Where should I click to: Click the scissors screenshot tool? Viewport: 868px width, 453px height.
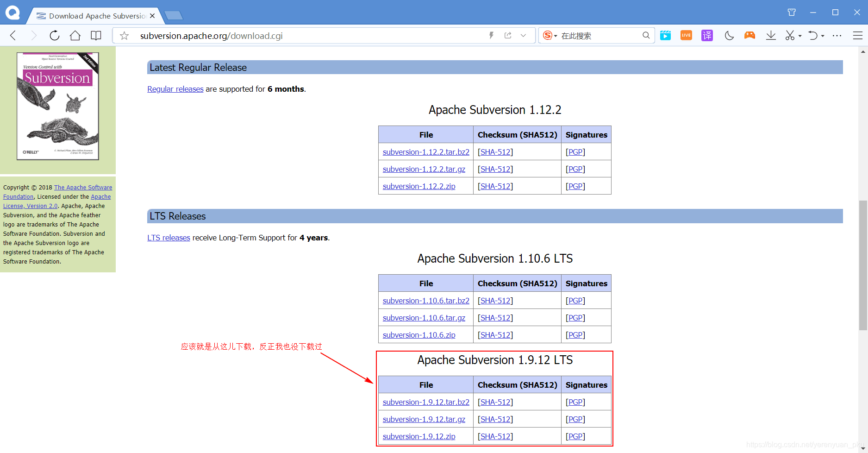point(790,36)
